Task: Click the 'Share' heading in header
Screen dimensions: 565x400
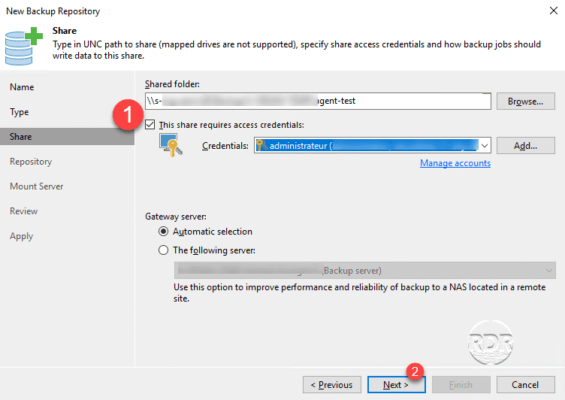Action: [x=64, y=31]
